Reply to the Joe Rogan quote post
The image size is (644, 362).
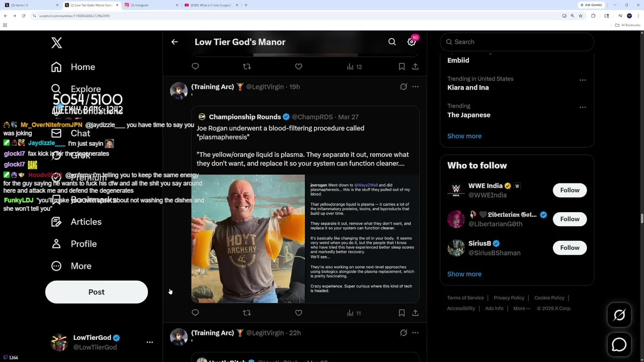pyautogui.click(x=195, y=313)
